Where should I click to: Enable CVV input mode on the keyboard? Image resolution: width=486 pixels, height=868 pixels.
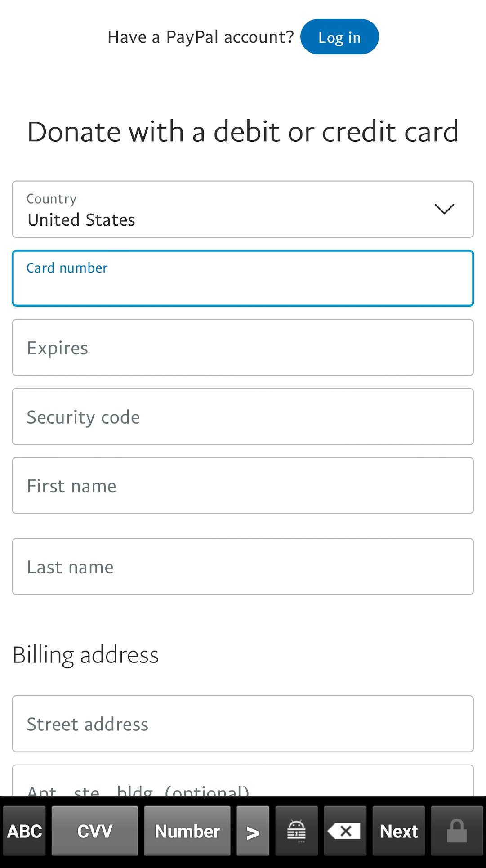point(94,831)
